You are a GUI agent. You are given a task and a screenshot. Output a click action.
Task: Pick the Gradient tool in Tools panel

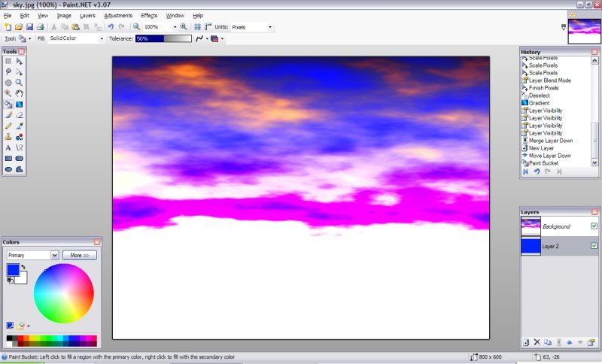click(x=19, y=104)
